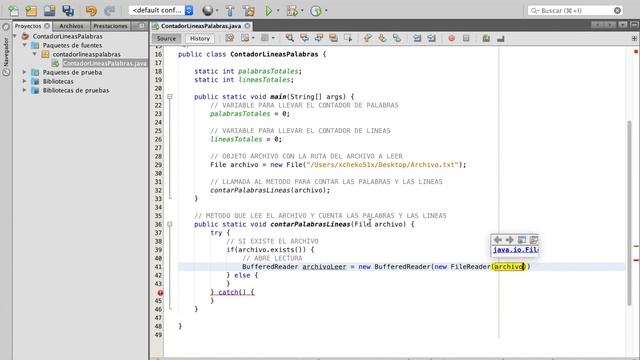Click the Clean and Build broom icon
Screen dimensions: 640x360
(x=248, y=11)
